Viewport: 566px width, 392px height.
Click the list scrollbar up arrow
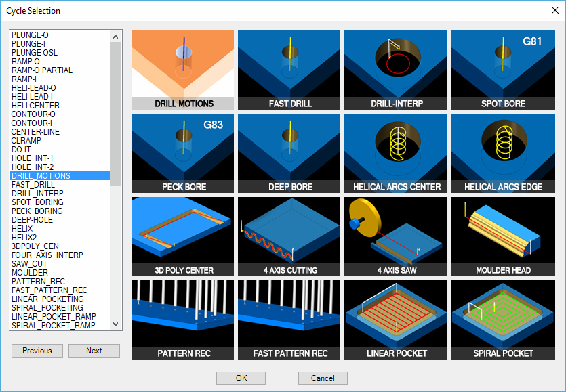point(115,36)
